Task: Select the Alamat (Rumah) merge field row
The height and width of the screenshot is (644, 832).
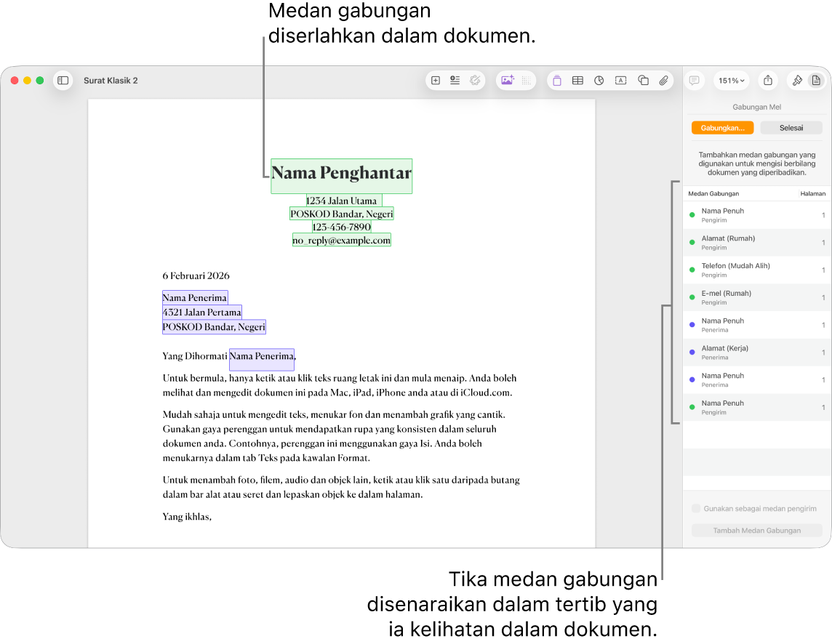Action: 757,243
